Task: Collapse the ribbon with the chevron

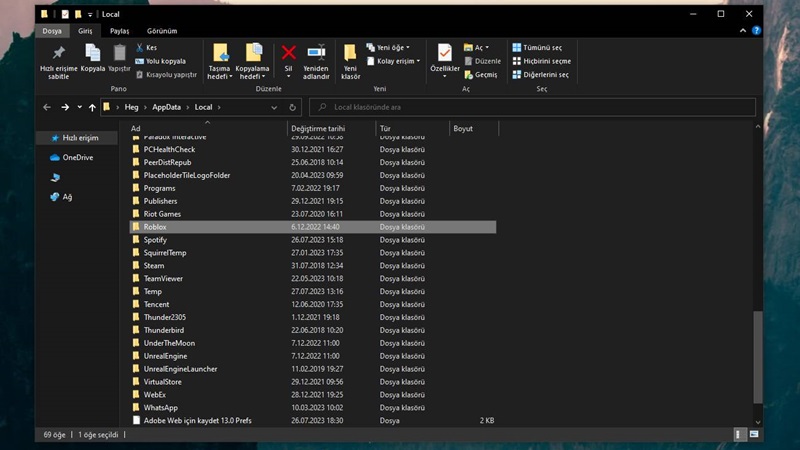Action: (x=743, y=31)
